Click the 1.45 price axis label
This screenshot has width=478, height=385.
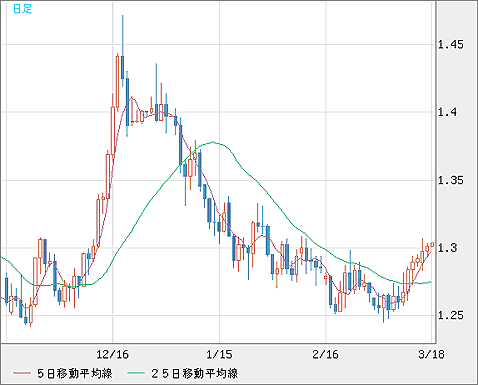coord(450,44)
